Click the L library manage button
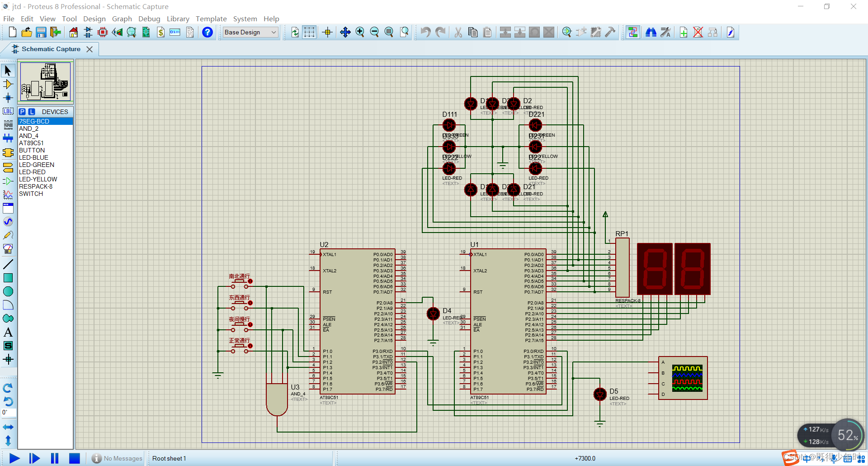This screenshot has height=466, width=868. point(32,112)
